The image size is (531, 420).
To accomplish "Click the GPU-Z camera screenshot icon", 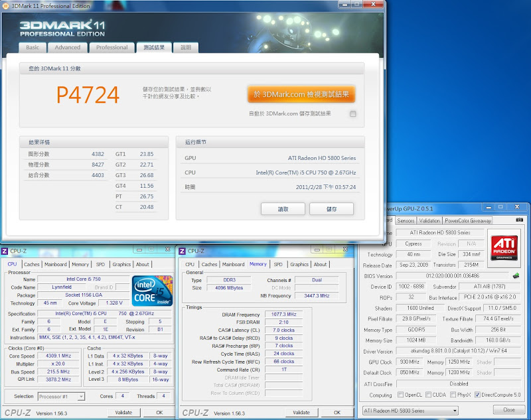I will (x=520, y=220).
